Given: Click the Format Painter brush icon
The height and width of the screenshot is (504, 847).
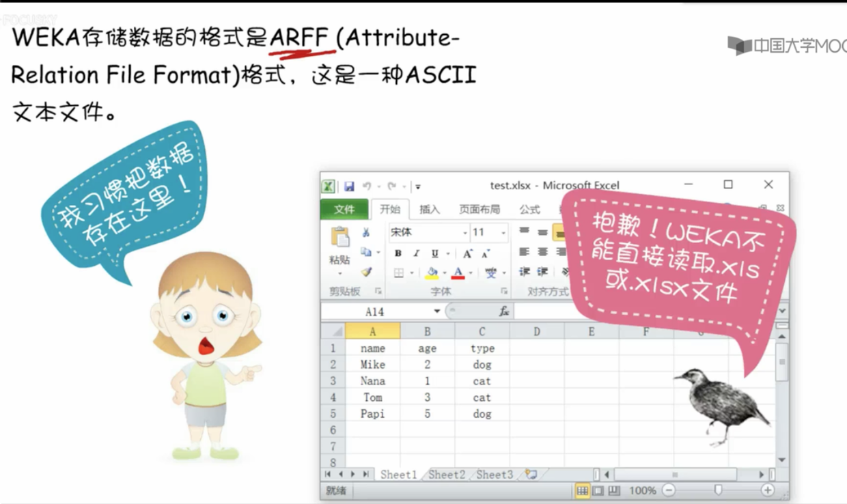Looking at the screenshot, I should [x=367, y=272].
